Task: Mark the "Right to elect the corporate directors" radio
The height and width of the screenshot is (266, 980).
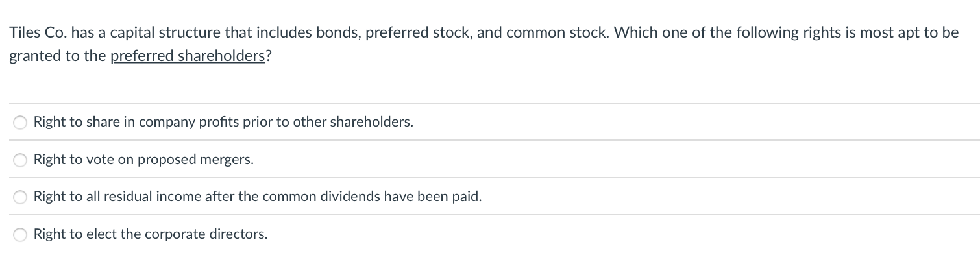Action: pyautogui.click(x=21, y=235)
